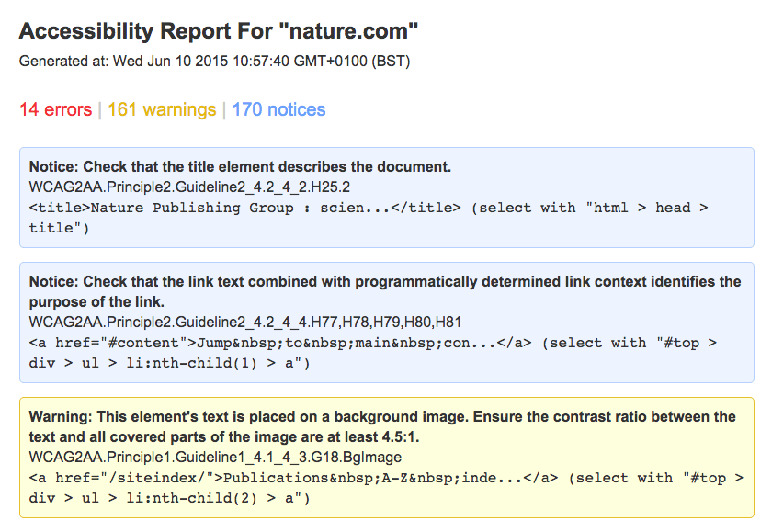Viewport: 772px width, 532px height.
Task: Click the #content anchor code snippet
Action: point(280,343)
